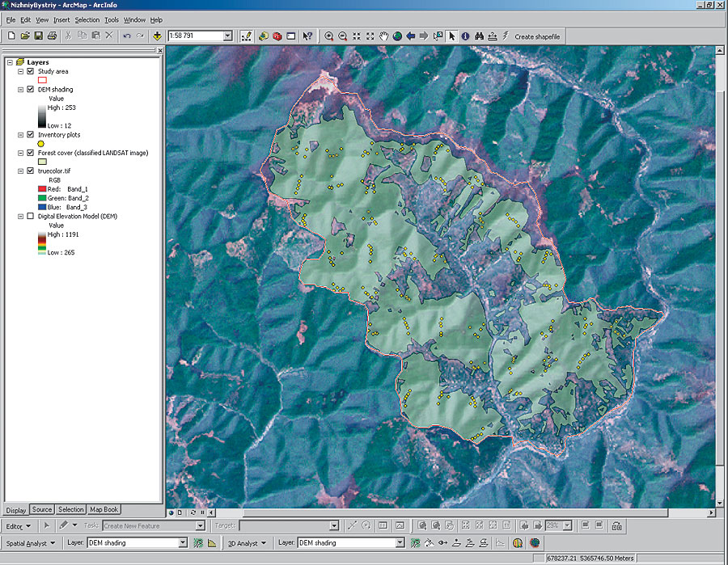Click the New Map File icon
Screen dimensions: 728x565
tap(11, 36)
